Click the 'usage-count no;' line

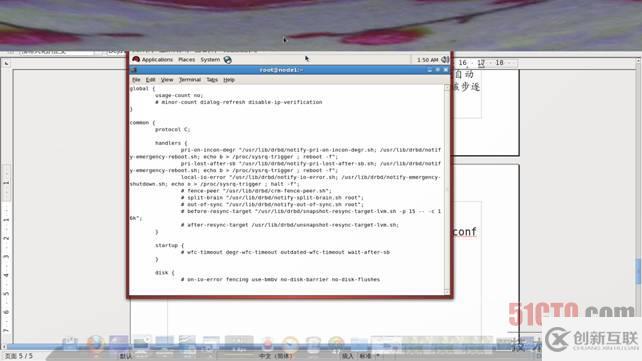[179, 95]
